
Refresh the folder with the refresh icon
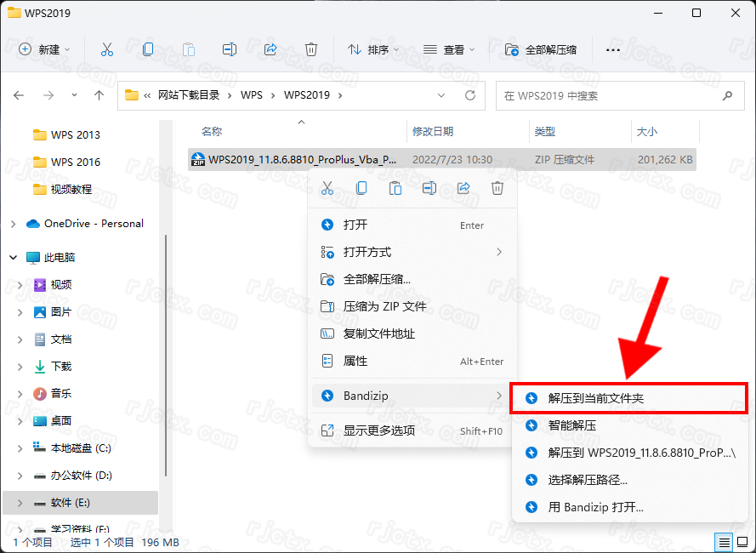tap(470, 95)
